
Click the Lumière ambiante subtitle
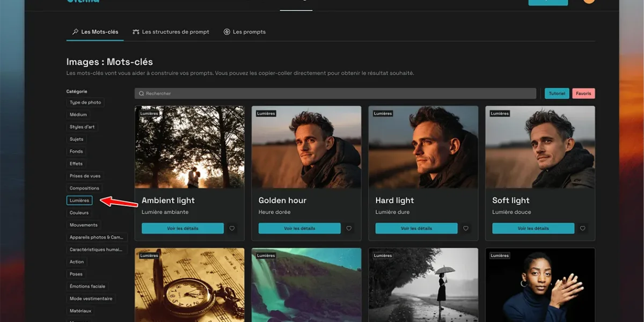coord(165,212)
